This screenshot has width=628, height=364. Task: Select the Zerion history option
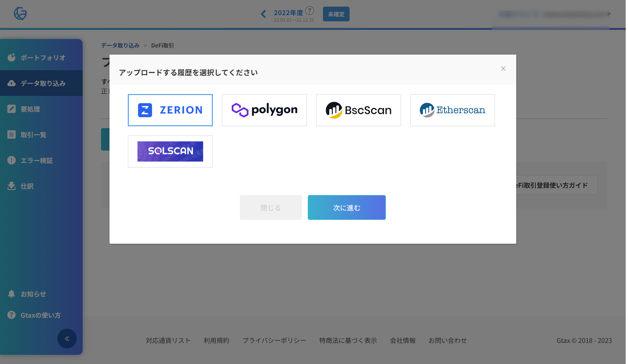[x=171, y=110]
